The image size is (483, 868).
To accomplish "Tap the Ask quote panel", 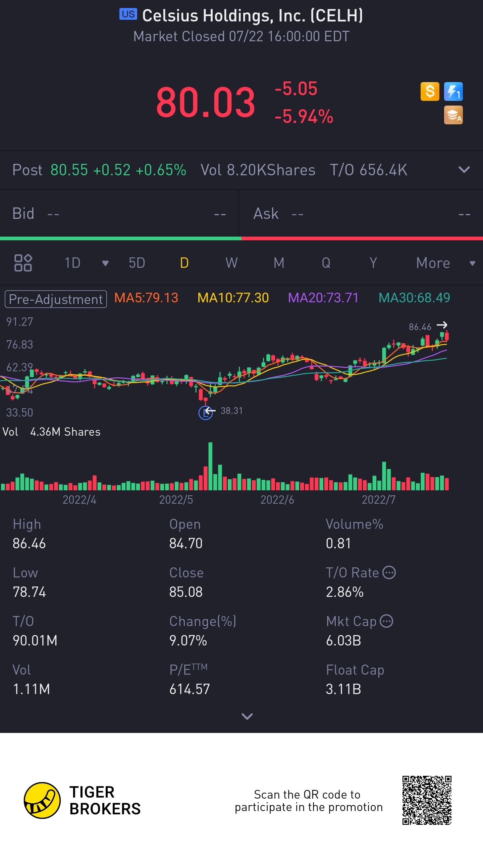I will tap(361, 213).
